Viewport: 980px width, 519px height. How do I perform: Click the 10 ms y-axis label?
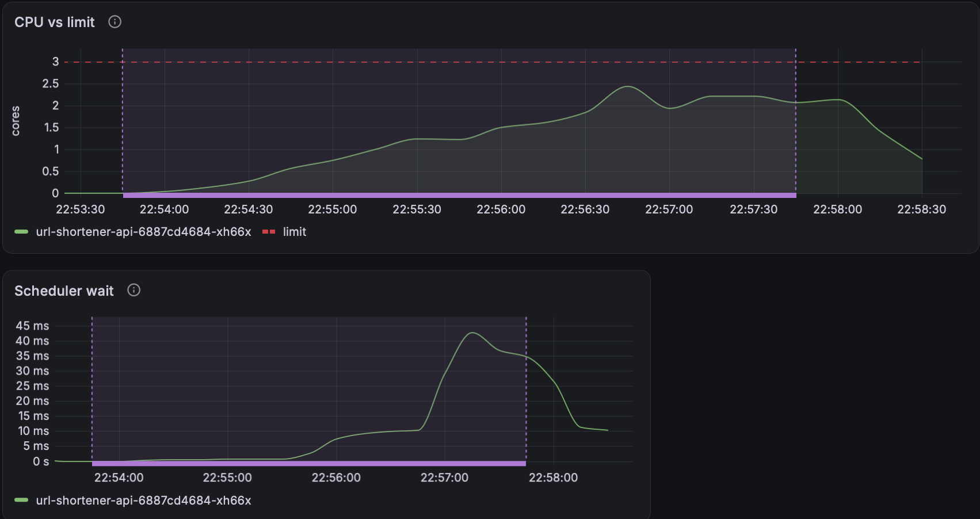pyautogui.click(x=33, y=431)
